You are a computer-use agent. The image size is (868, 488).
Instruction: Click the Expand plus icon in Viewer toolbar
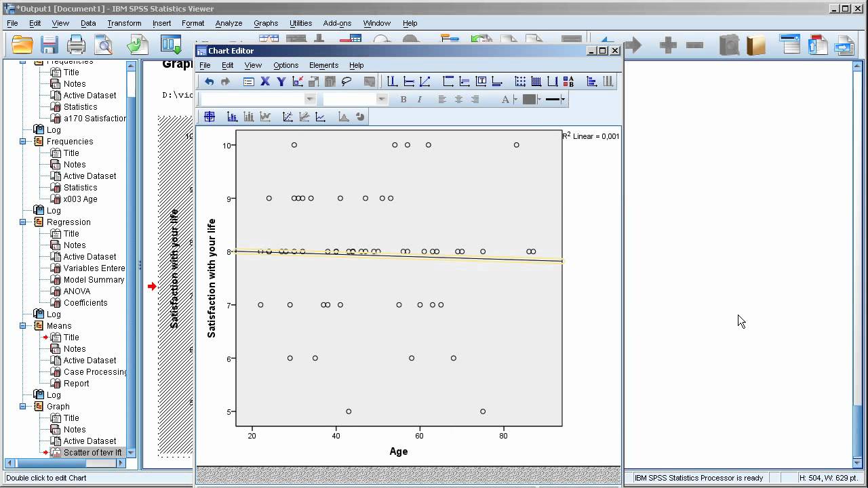[x=668, y=45]
